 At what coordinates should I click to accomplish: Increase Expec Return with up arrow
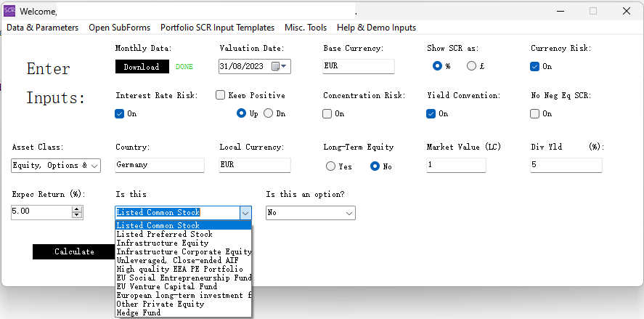tap(77, 209)
